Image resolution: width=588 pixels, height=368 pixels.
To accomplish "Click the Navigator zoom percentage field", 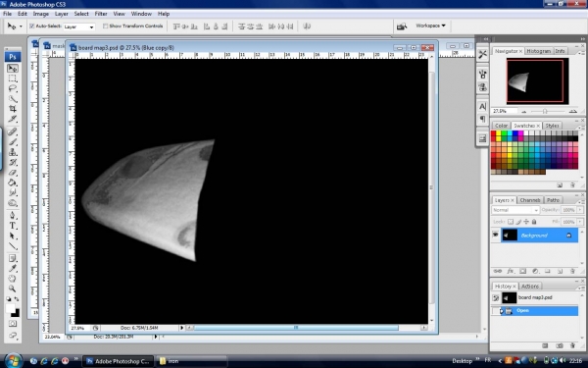I will tap(504, 111).
